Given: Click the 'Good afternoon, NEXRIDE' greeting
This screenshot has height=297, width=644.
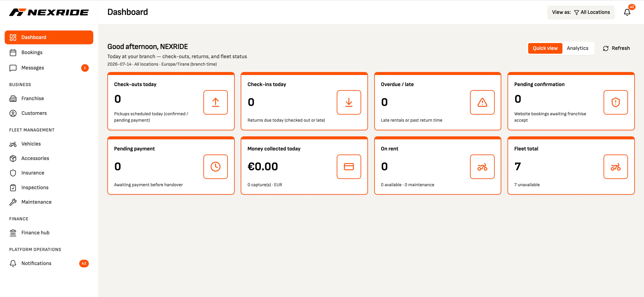Looking at the screenshot, I should (148, 46).
